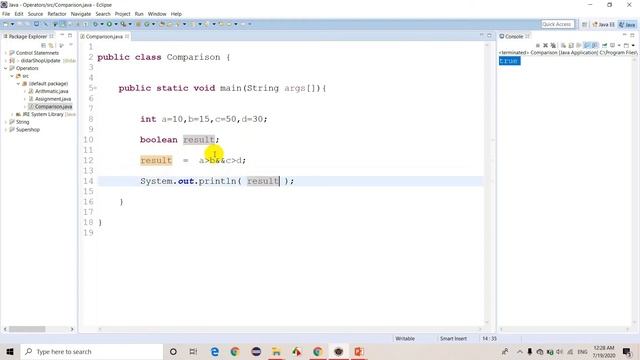The height and width of the screenshot is (360, 640).
Task: Select the Package Explorer tab
Action: (x=27, y=36)
